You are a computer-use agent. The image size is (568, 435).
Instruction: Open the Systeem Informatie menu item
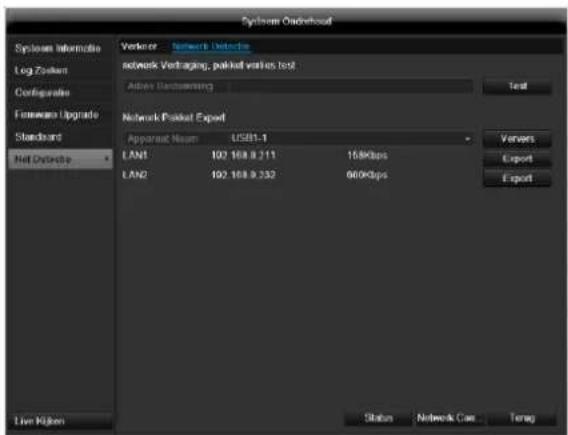(x=59, y=49)
